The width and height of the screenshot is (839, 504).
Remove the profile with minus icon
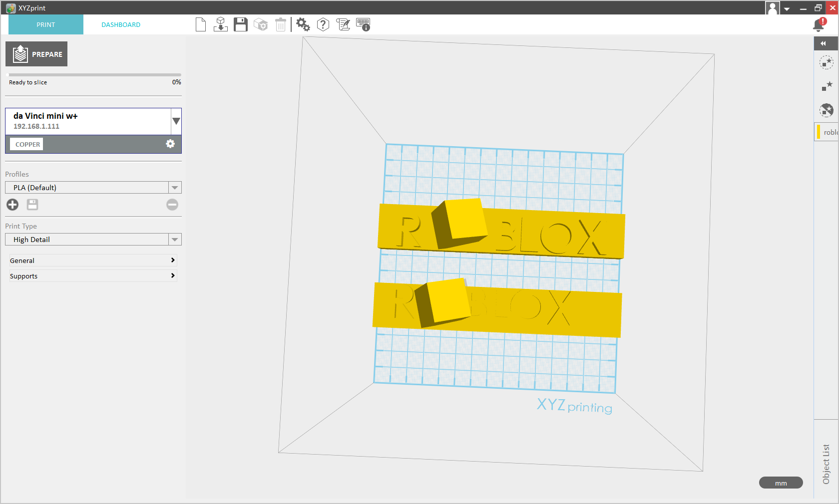click(172, 205)
